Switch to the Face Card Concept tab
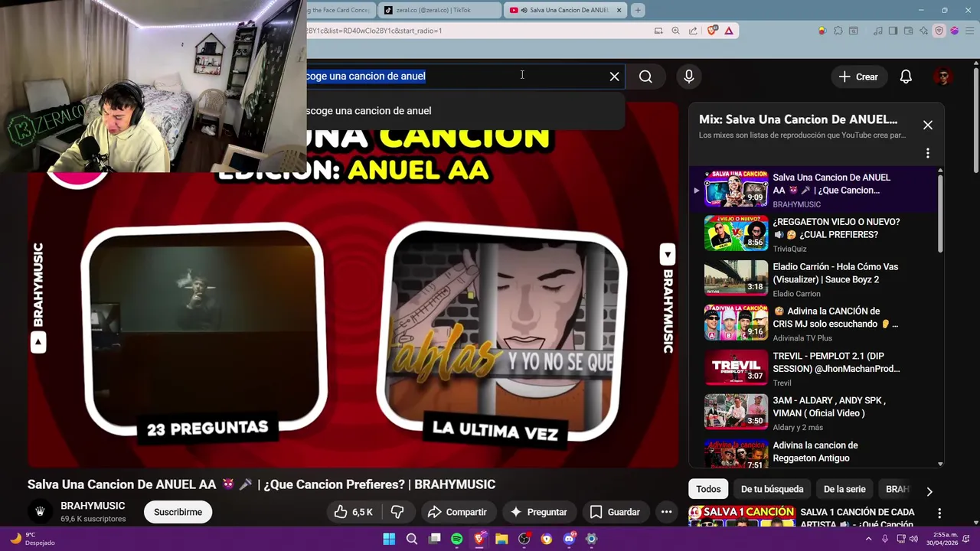980x551 pixels. tap(340, 10)
